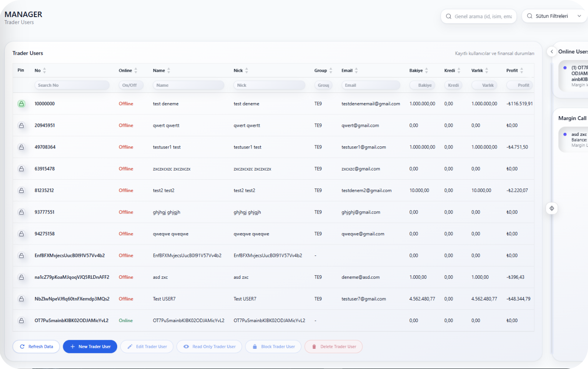Viewport: 588px width, 369px height.
Task: Open the On/Off online status filter
Action: click(131, 85)
